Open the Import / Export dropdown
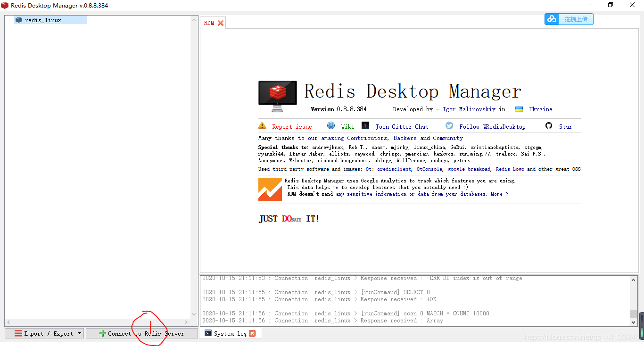 pyautogui.click(x=44, y=333)
